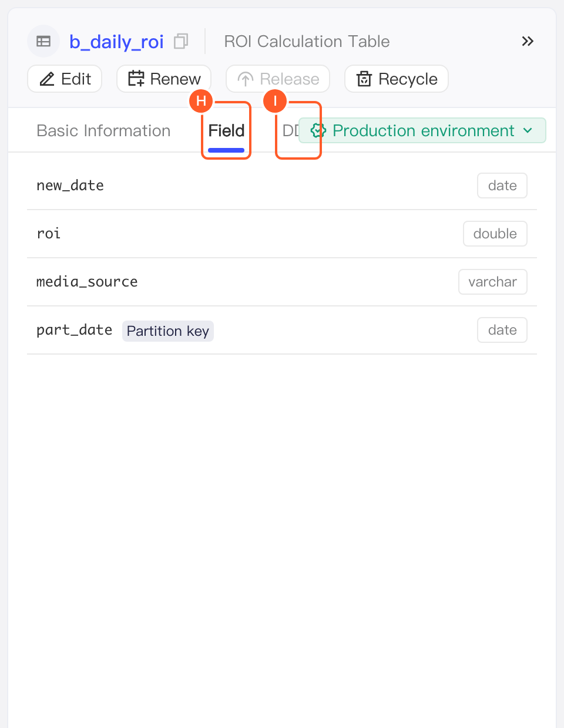This screenshot has width=564, height=728.
Task: Open the Production environment dropdown
Action: (x=422, y=130)
